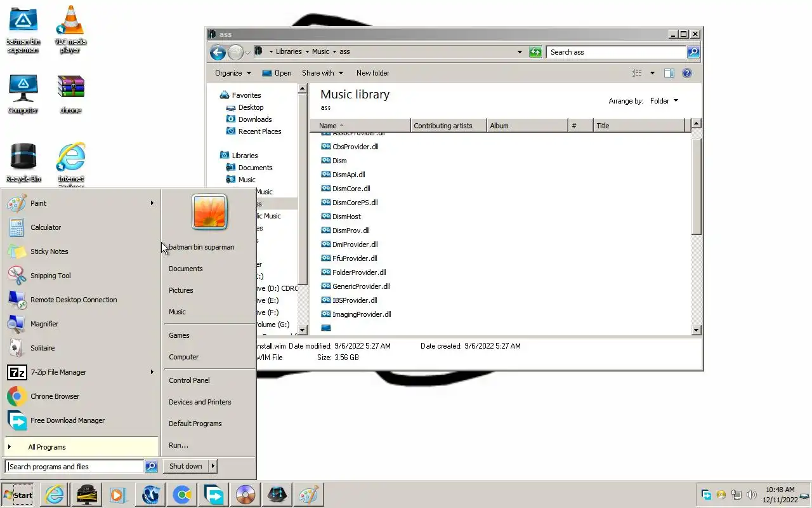Select the chrone archive desktop icon
Screen dimensions: 812x508
[70, 94]
